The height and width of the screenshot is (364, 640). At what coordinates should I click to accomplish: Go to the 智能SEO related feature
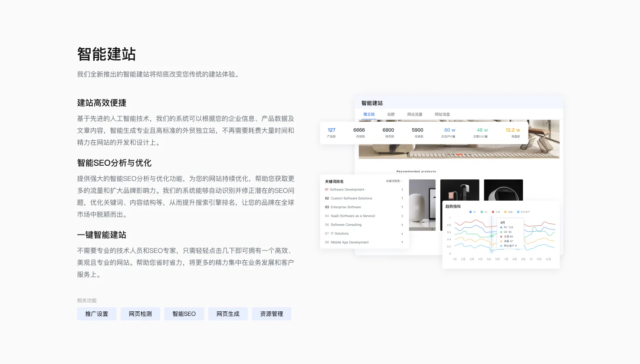[184, 314]
